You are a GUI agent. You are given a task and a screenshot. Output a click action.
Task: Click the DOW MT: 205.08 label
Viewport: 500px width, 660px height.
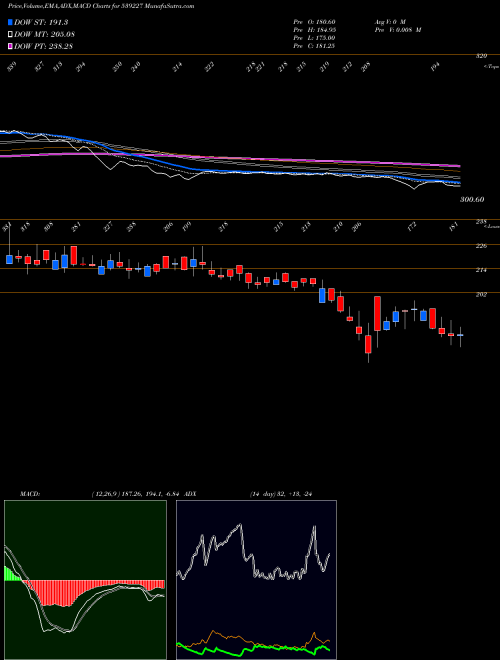click(45, 34)
